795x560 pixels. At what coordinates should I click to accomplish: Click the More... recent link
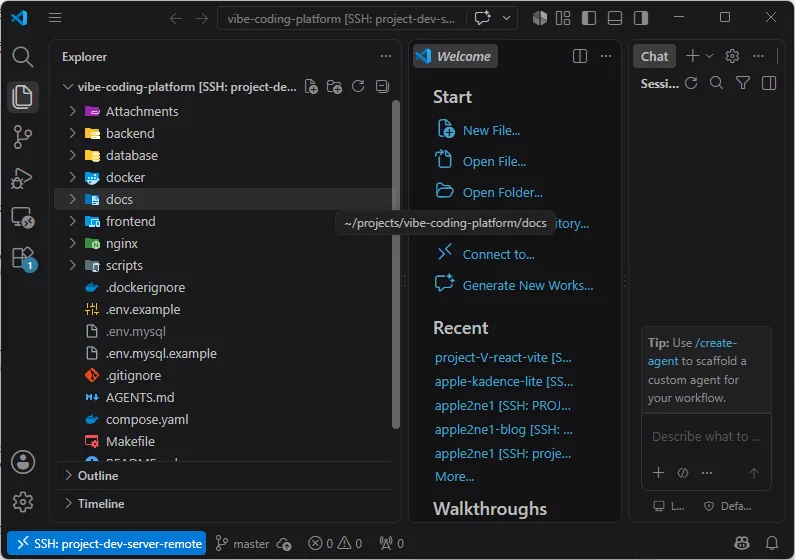point(454,476)
